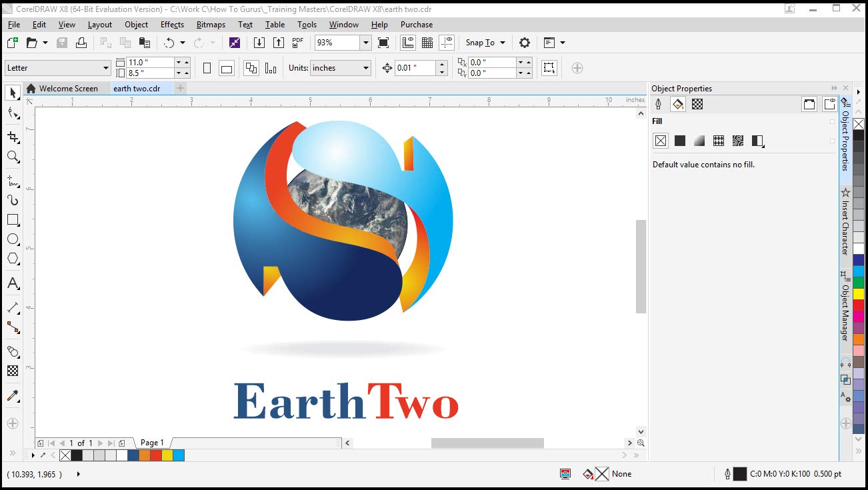
Task: Switch page to landscape orientation
Action: pos(227,68)
